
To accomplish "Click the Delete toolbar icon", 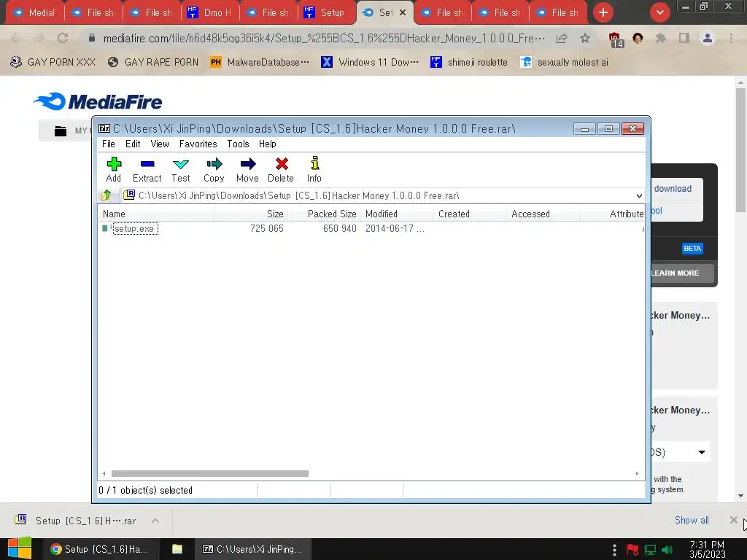I will coord(281,169).
